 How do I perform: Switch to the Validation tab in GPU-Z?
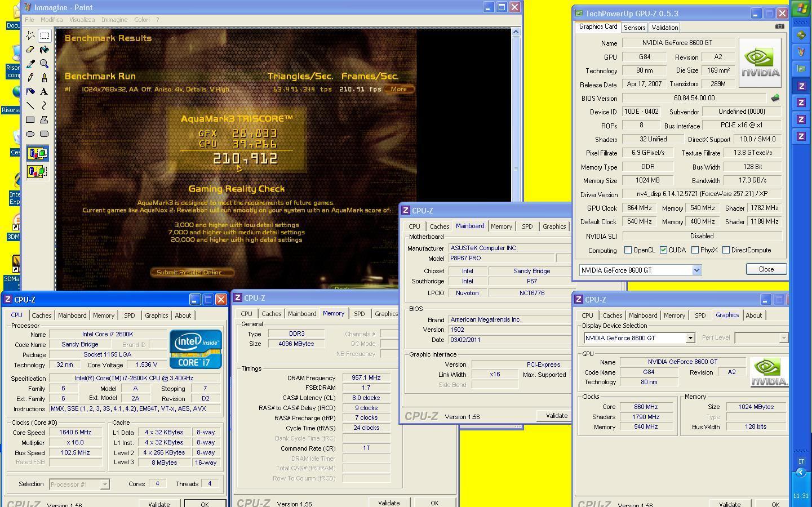coord(664,28)
